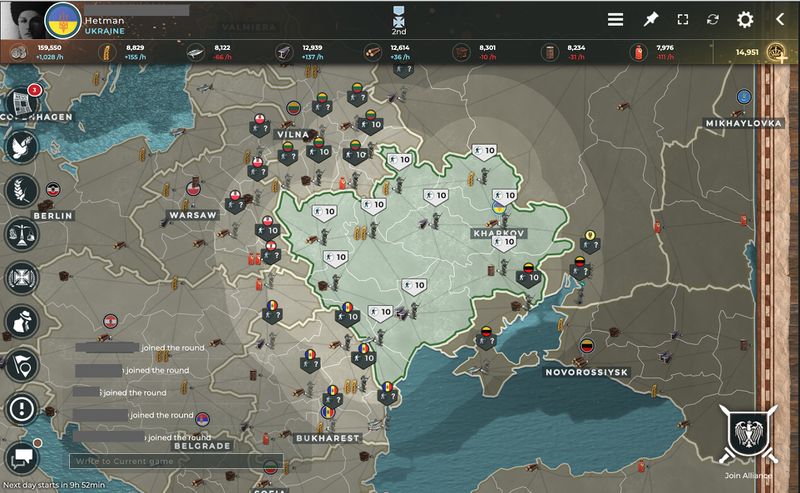Screen dimensions: 800x493
Task: Click the money resource showing 159,550
Action: pos(37,52)
